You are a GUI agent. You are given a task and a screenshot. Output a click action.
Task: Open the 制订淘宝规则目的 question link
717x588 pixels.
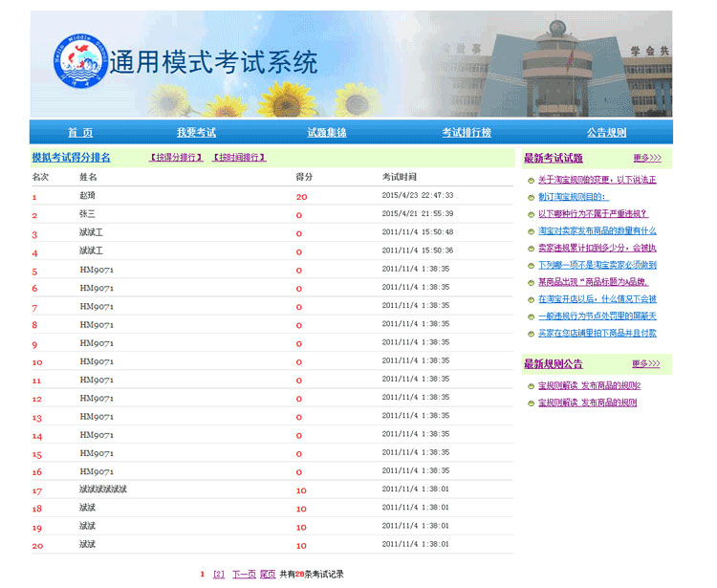(578, 197)
